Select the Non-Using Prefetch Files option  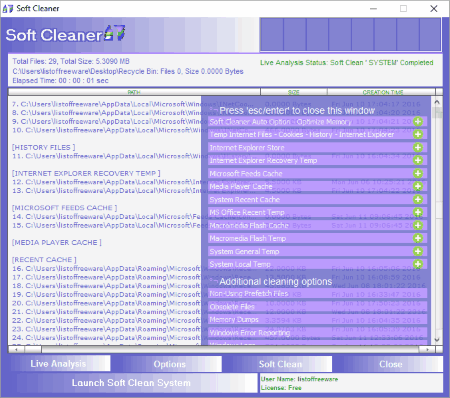click(317, 294)
